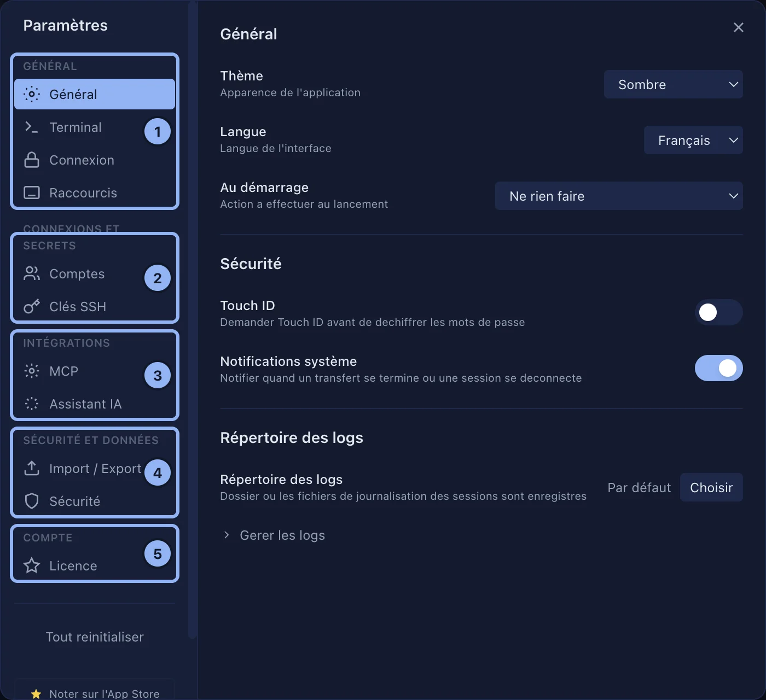Click the Comptes users icon

pos(32,274)
